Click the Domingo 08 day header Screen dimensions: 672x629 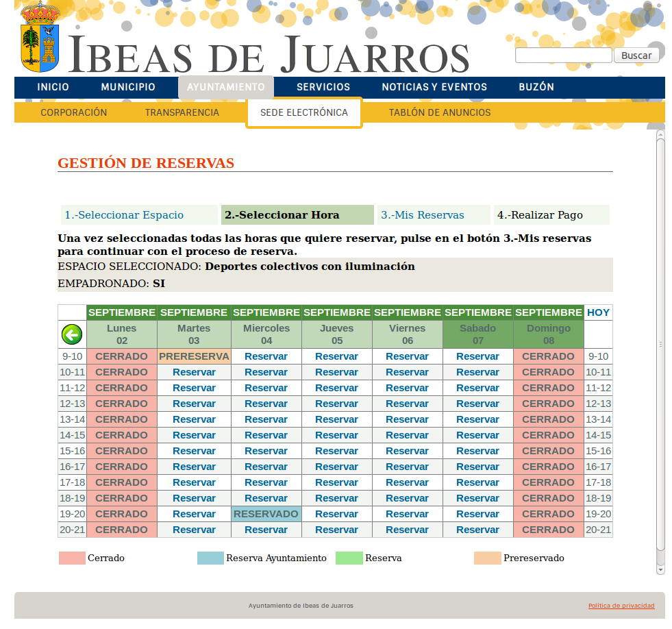[x=549, y=334]
